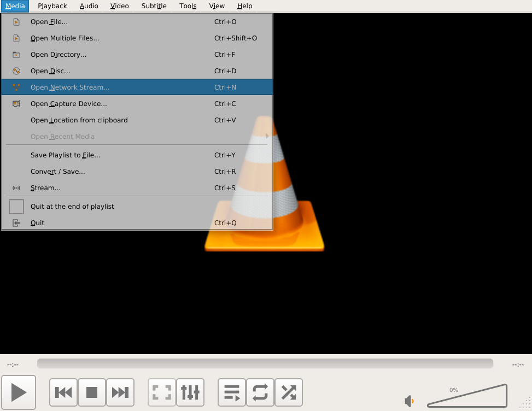Toggle fullscreen video mode
The image size is (532, 411).
(162, 392)
